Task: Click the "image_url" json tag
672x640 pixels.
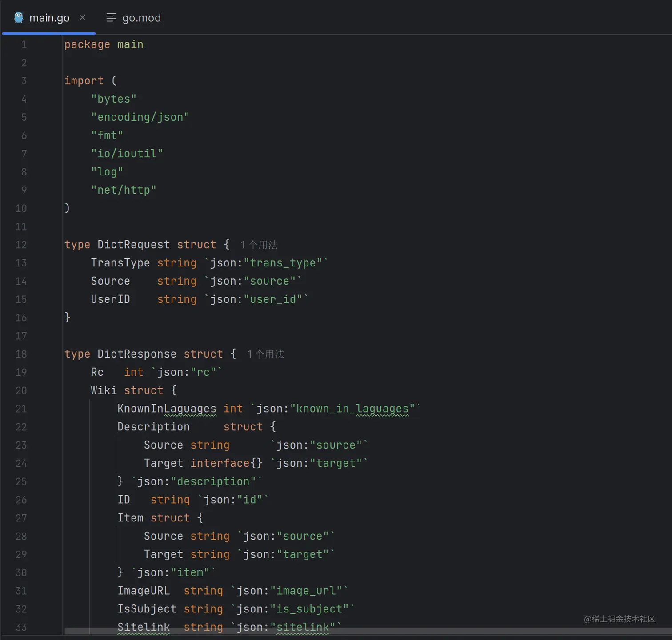Action: coord(306,591)
